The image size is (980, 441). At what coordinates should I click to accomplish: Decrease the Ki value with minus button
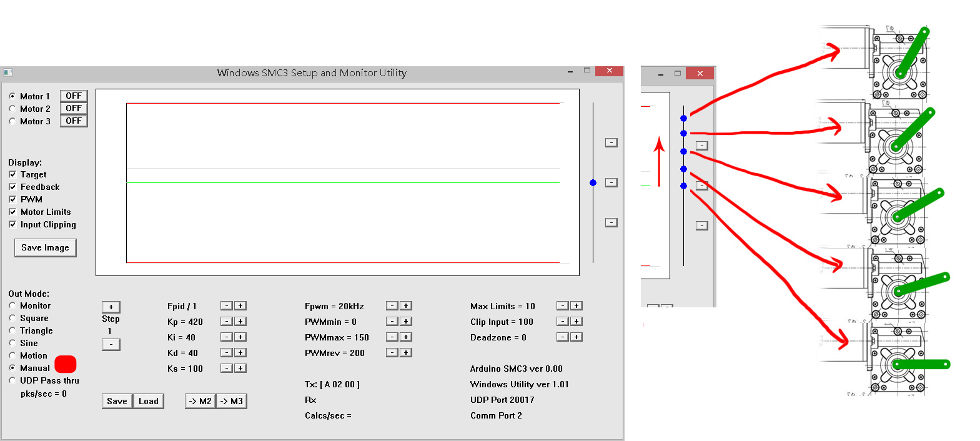click(227, 337)
